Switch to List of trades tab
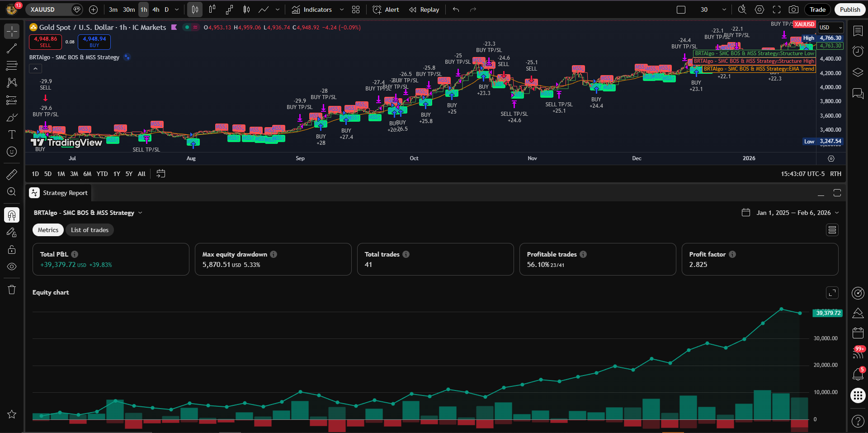 pyautogui.click(x=90, y=230)
